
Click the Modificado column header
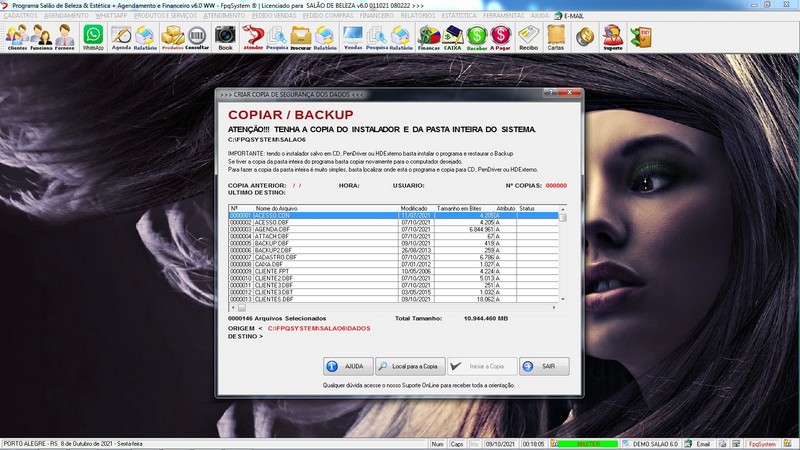tap(414, 208)
